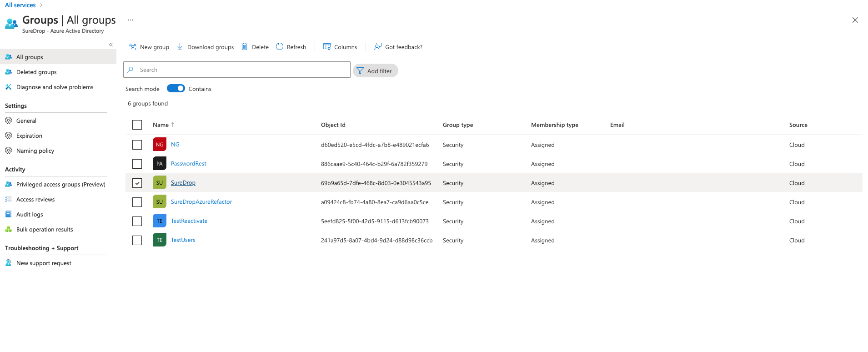The height and width of the screenshot is (352, 868).
Task: Check the SureDropAzureRefactor group checkbox
Action: pyautogui.click(x=137, y=202)
